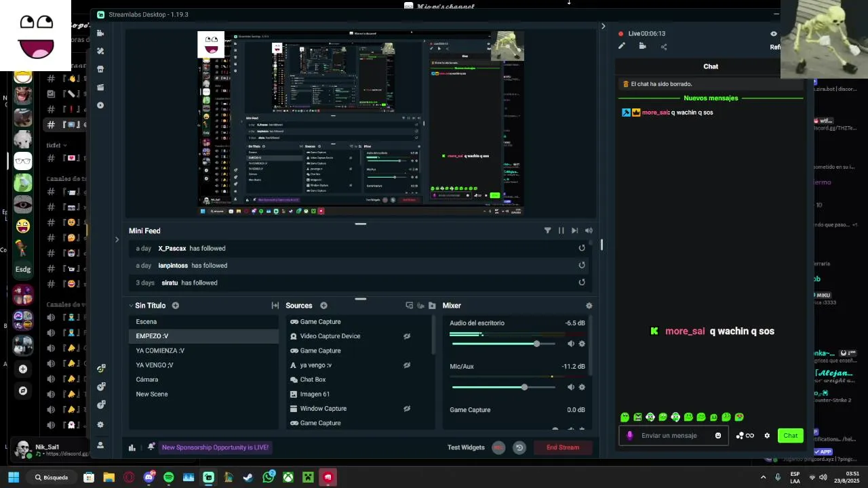
Task: Open Themes icon in Streamlabs sidebar
Action: [100, 51]
